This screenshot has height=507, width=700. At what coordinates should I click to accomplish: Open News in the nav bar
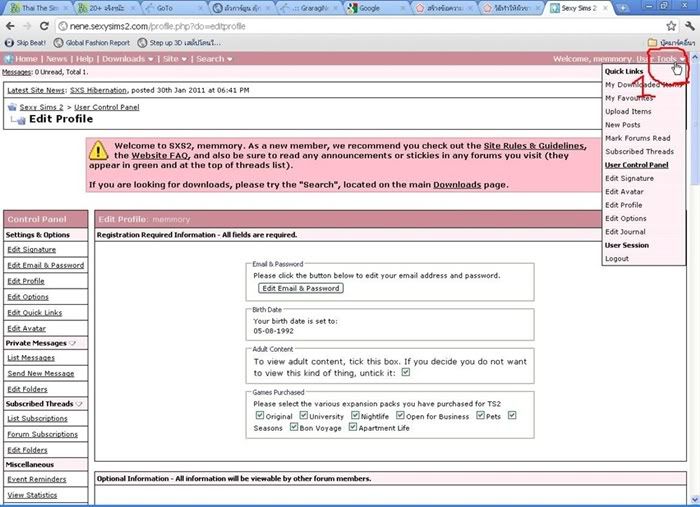56,59
